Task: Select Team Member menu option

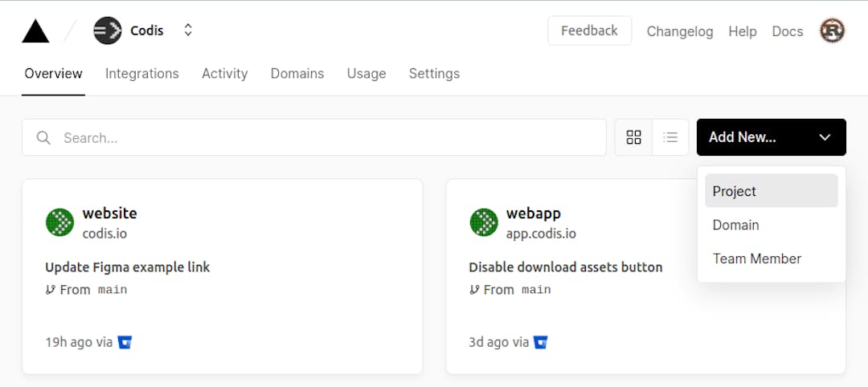Action: pos(756,259)
